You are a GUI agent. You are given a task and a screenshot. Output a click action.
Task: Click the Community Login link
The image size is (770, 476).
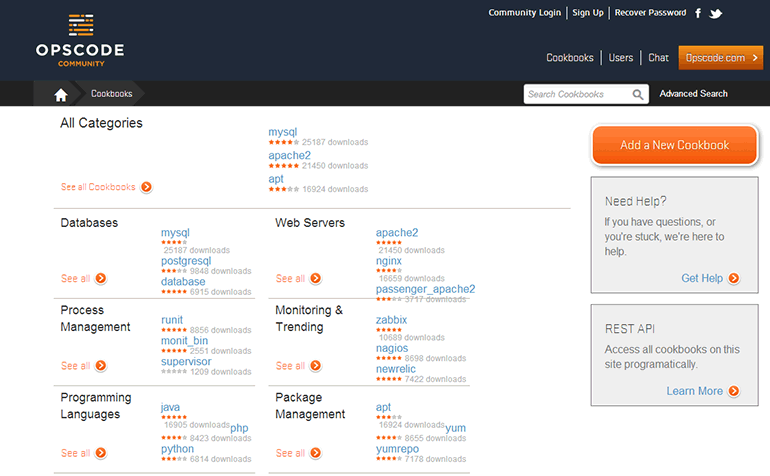pyautogui.click(x=524, y=13)
